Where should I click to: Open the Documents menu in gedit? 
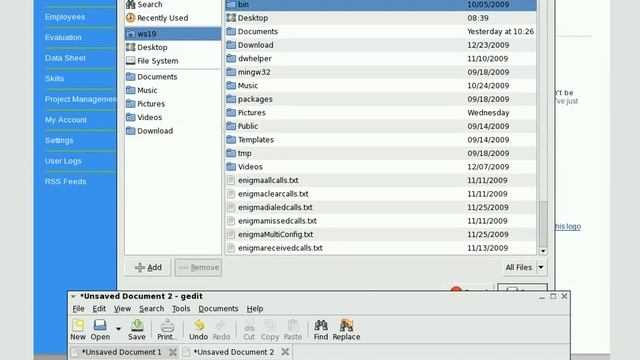pyautogui.click(x=218, y=309)
